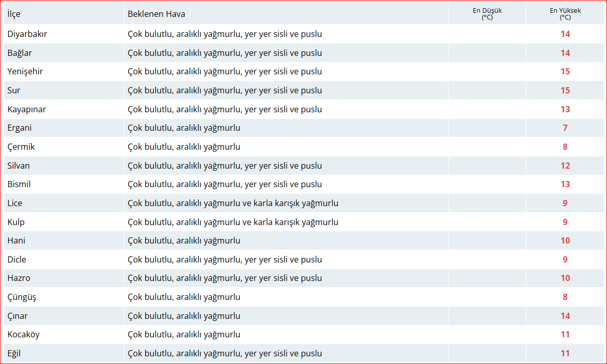Select the Silvan district name
Viewport: 607px width, 364px height.
[18, 166]
